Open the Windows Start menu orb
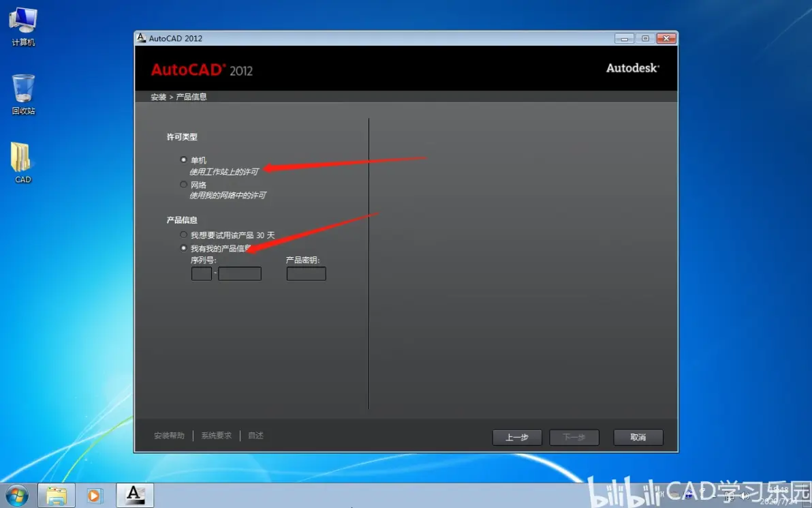The height and width of the screenshot is (508, 812). 17,496
